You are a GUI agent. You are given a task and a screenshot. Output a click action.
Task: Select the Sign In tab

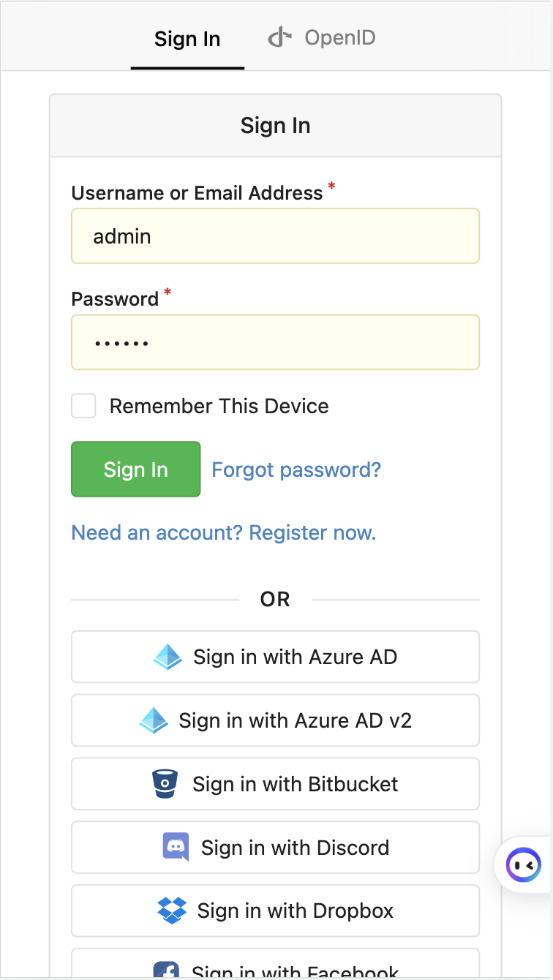[x=187, y=39]
